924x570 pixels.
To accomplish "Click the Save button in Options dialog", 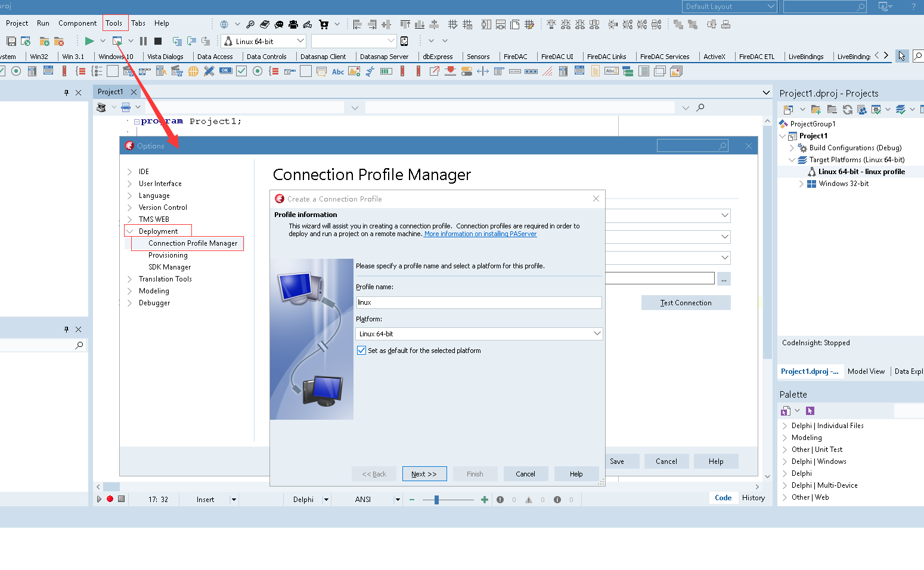I will [617, 461].
